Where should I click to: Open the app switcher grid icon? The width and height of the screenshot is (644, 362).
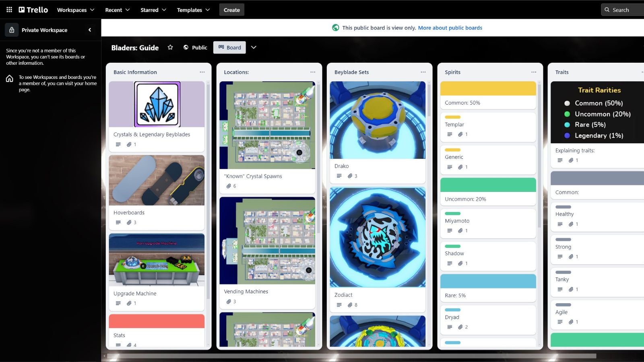(9, 10)
